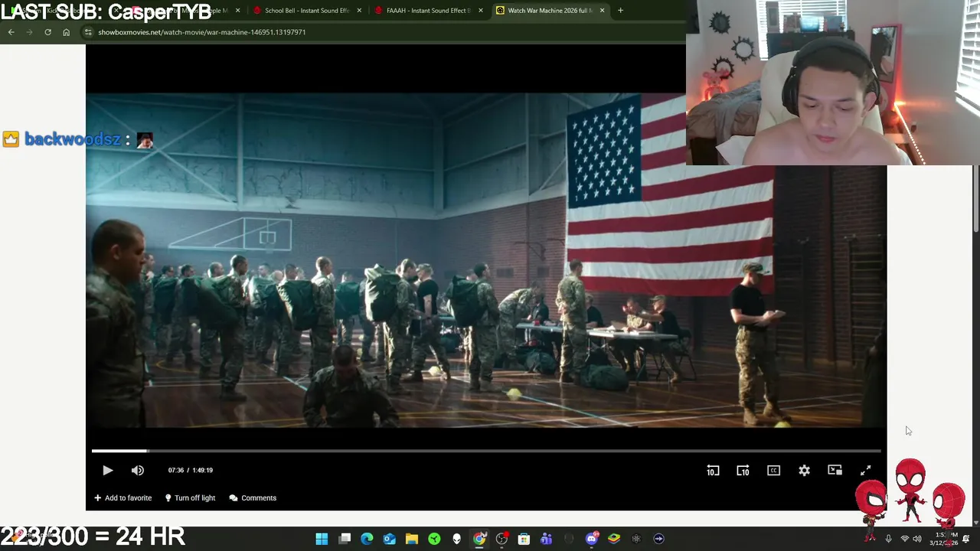Image resolution: width=980 pixels, height=551 pixels.
Task: Open Wi-Fi network settings in the tray
Action: 904,539
